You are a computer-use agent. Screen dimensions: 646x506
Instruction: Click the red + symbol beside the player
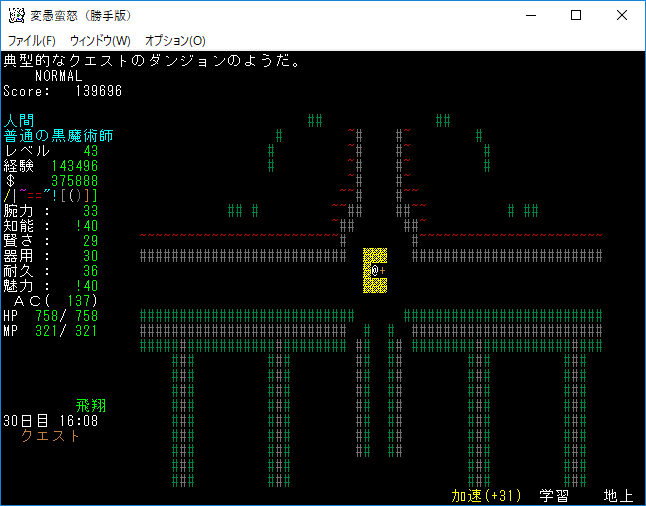[383, 271]
